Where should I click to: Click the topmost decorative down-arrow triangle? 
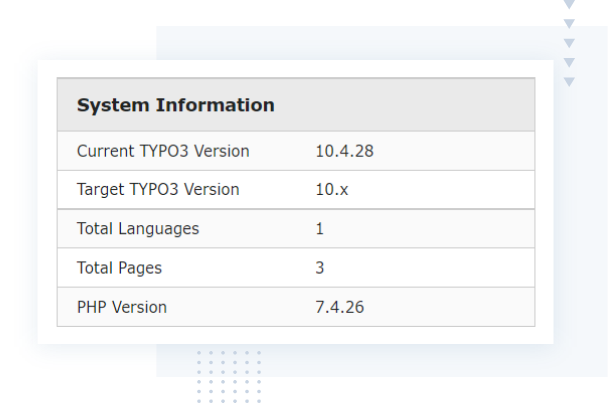[569, 5]
